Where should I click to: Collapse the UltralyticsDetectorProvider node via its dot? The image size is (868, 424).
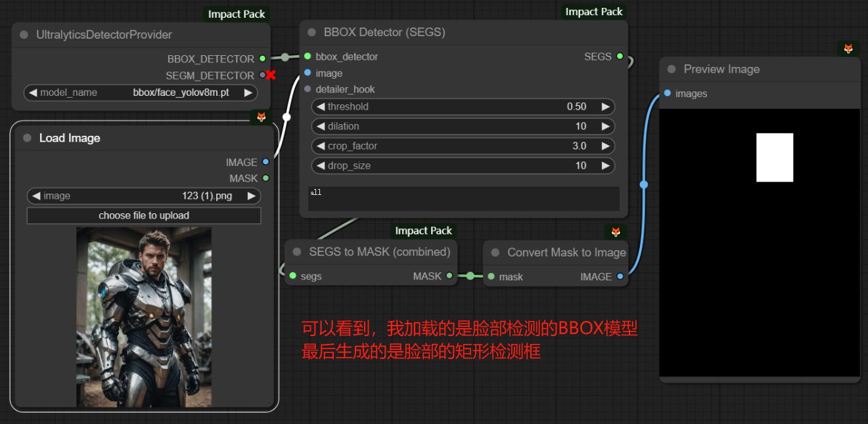[x=24, y=35]
